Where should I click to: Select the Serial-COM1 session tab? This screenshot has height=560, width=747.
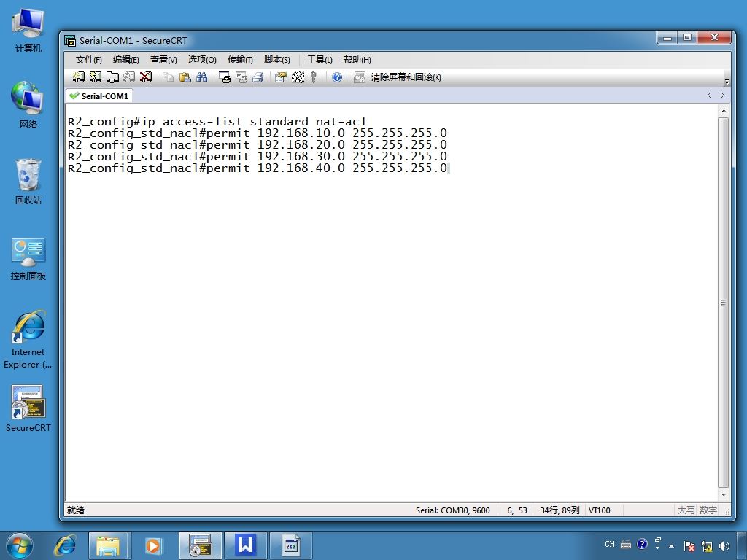point(99,96)
